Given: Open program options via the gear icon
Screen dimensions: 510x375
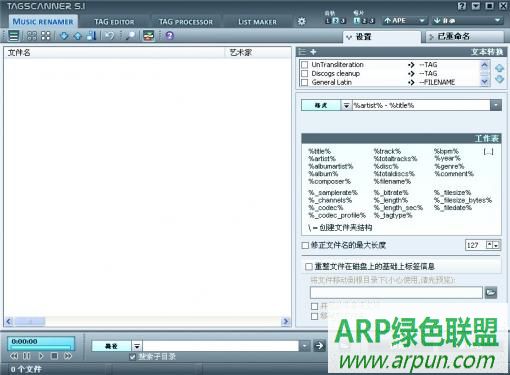Looking at the screenshot, I should pyautogui.click(x=301, y=21).
